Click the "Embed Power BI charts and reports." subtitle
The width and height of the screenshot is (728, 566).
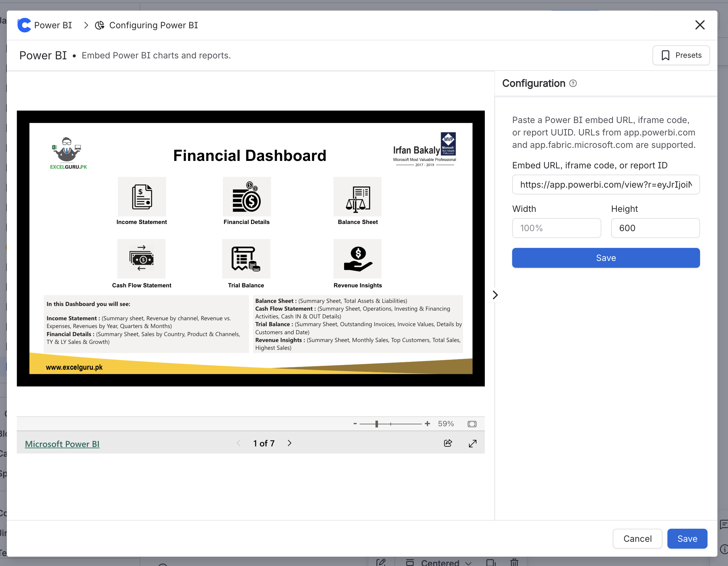coord(156,55)
